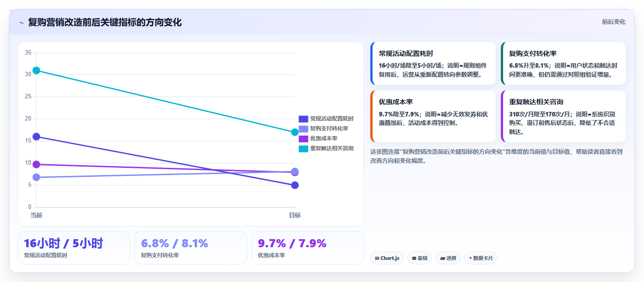Click the icon inside the Chart.js chip
Image resolution: width=644 pixels, height=282 pixels.
tap(377, 259)
